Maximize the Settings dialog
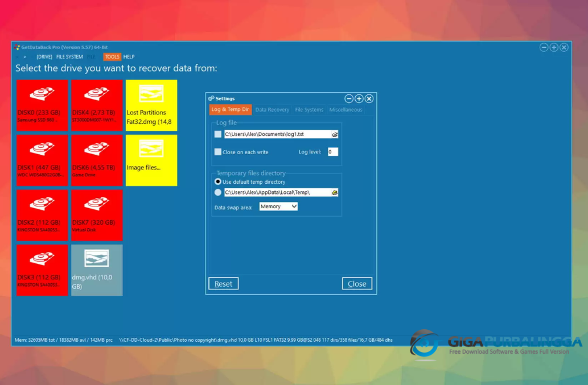 point(359,98)
